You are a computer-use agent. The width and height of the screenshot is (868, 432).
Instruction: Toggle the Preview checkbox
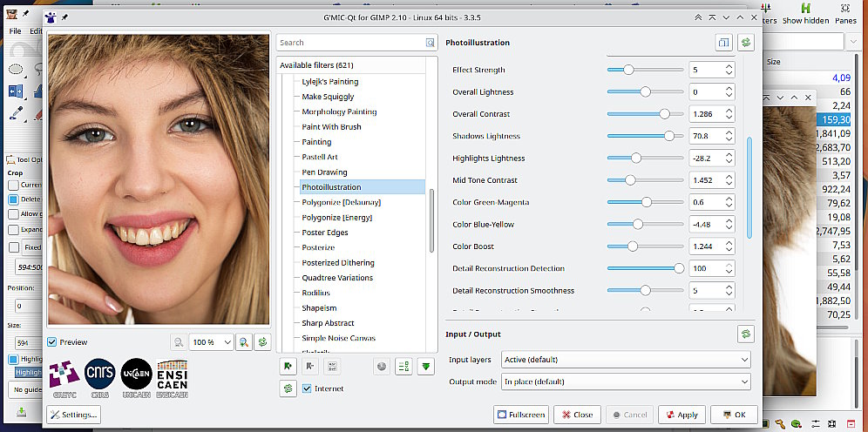52,342
